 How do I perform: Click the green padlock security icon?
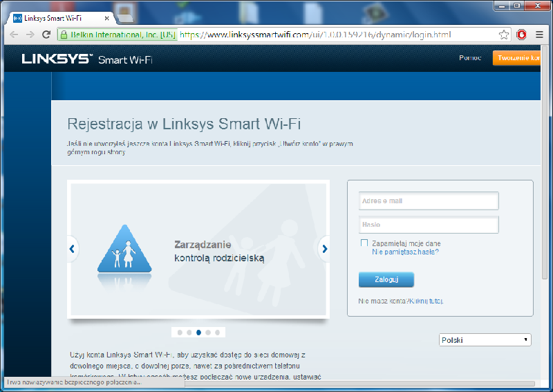click(x=64, y=35)
